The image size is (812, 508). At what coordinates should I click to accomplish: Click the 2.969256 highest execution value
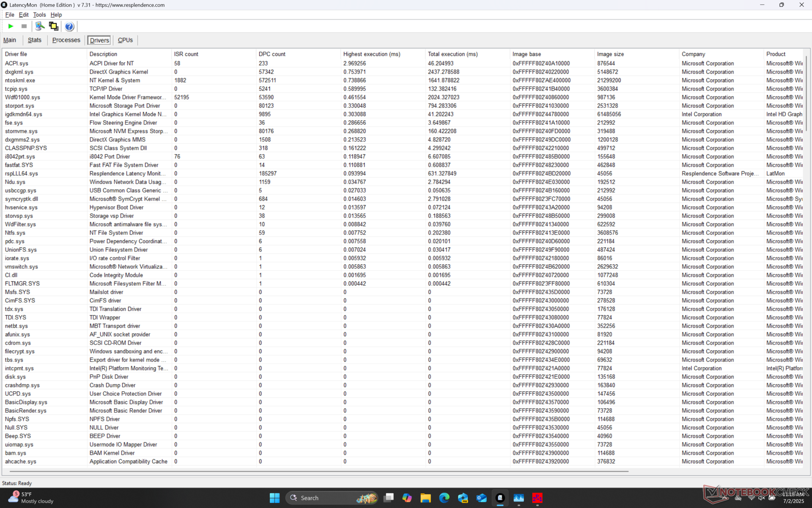[x=354, y=63]
